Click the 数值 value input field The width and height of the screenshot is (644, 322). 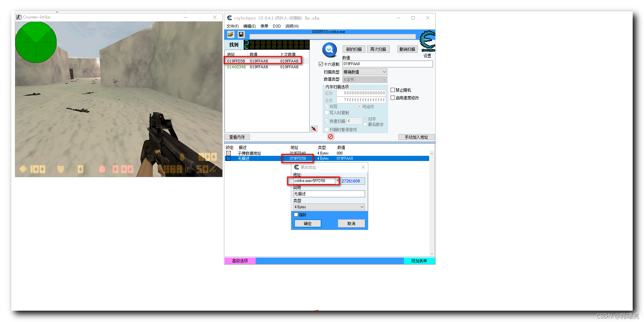tap(387, 64)
